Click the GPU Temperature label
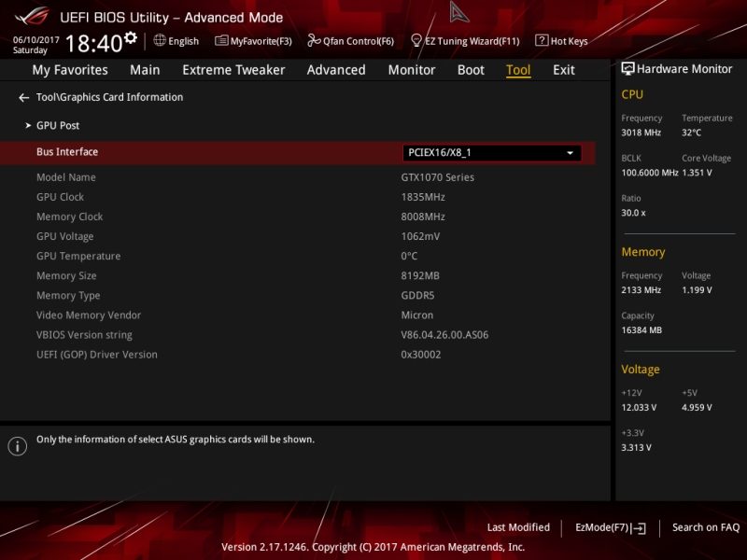 [x=78, y=256]
